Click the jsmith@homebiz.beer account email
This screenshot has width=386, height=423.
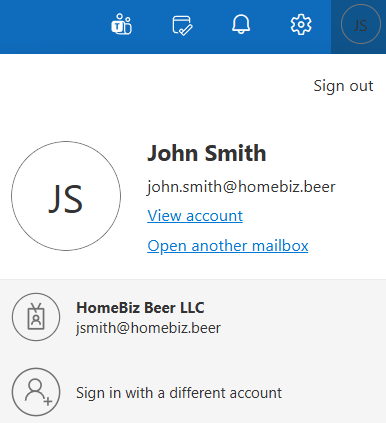[148, 328]
